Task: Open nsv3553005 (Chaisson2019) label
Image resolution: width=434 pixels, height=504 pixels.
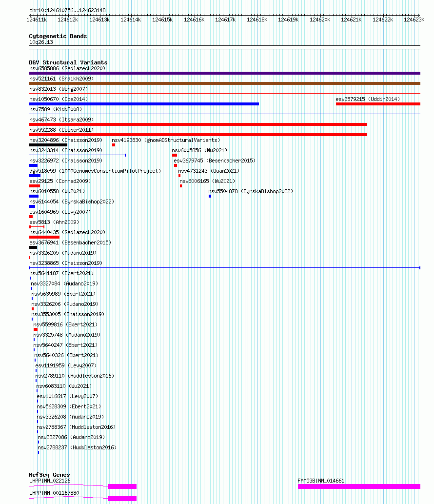Action: 68,315
